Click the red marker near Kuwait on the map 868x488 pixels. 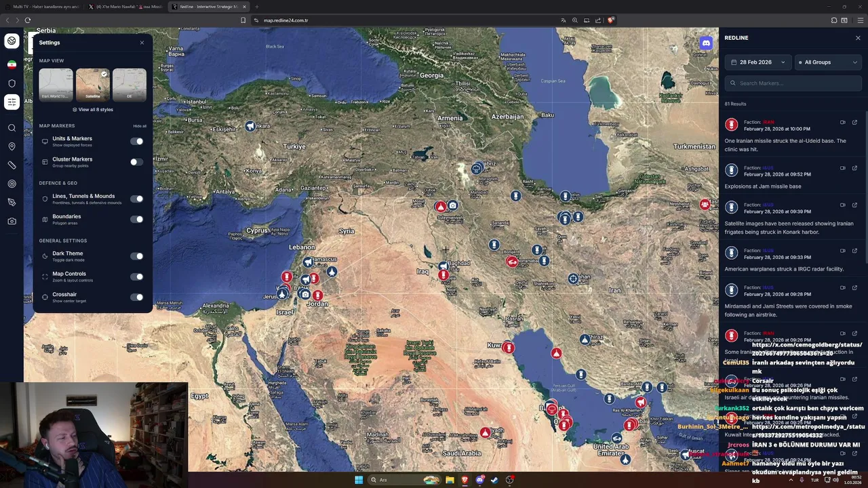(509, 348)
